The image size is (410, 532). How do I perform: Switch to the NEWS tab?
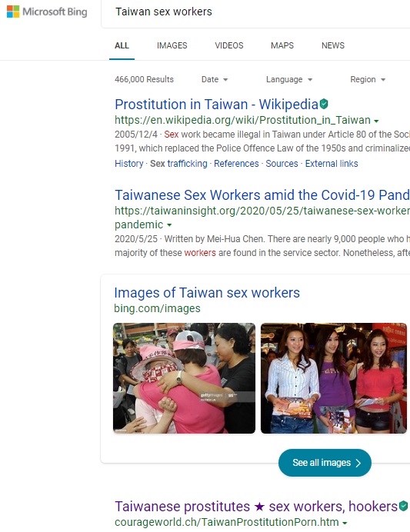coord(333,45)
